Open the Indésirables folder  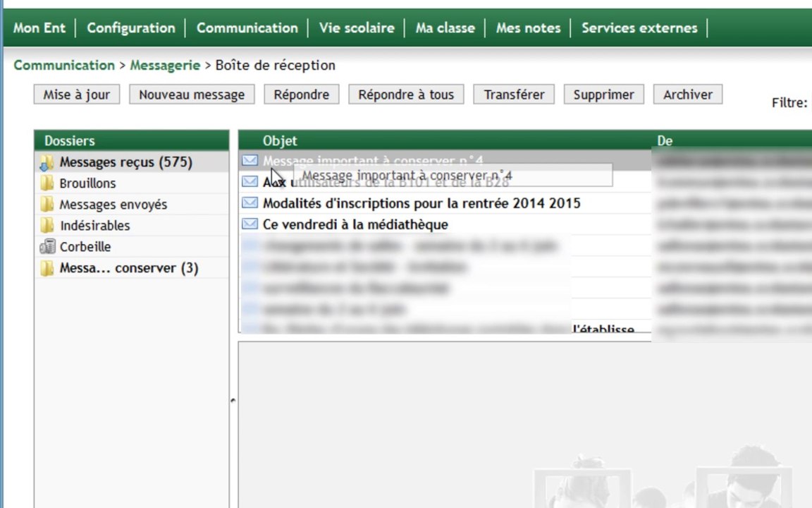(132, 226)
